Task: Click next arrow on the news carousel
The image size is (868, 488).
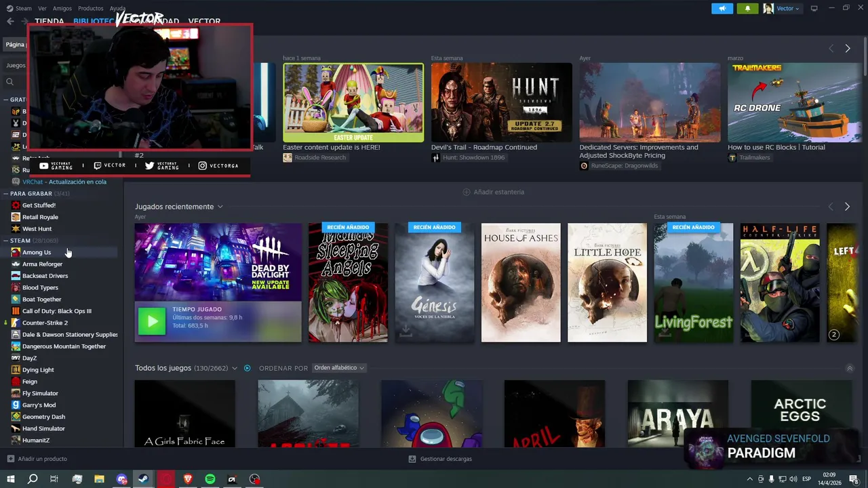Action: click(x=848, y=49)
